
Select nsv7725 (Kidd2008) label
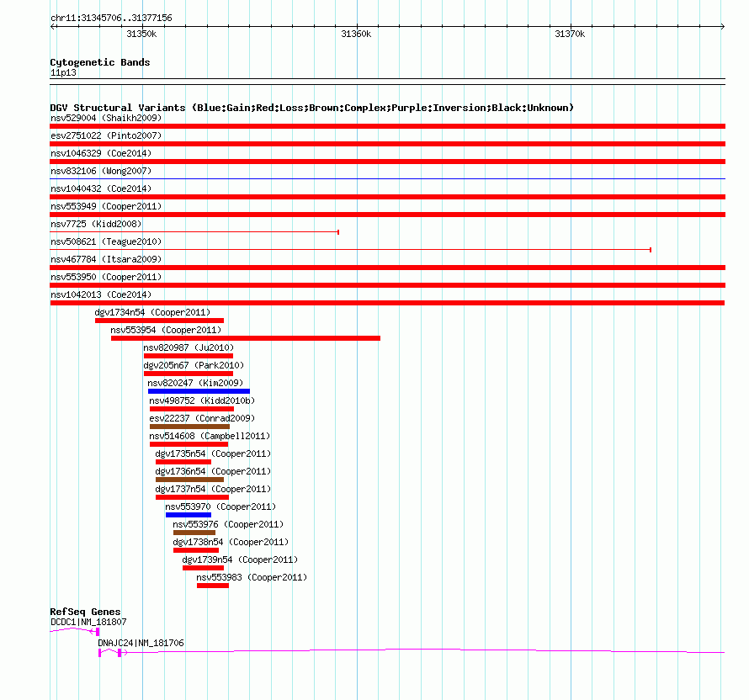click(x=96, y=224)
